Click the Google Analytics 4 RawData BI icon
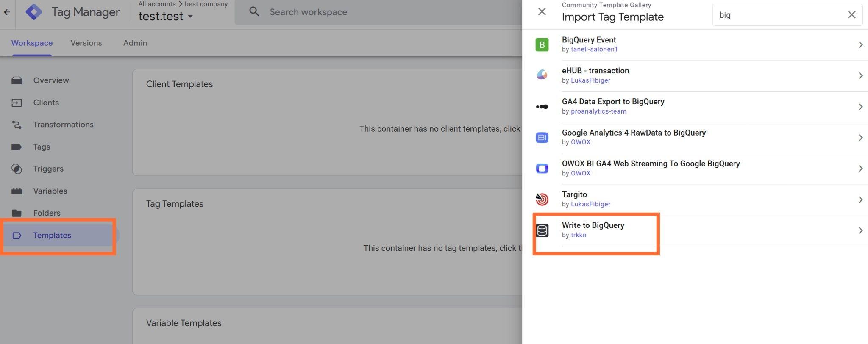Screen dimensions: 868x344 tap(542, 138)
